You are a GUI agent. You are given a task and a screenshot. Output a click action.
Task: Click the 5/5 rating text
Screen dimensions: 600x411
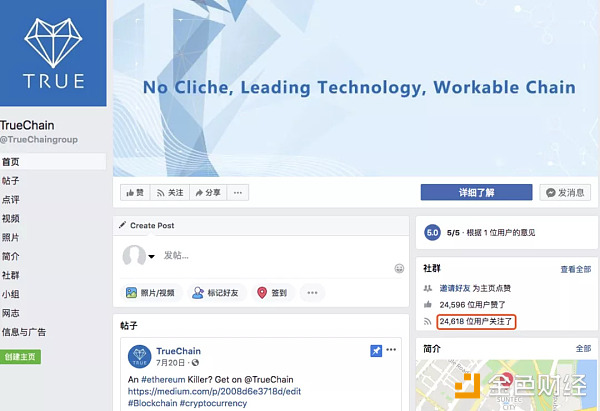[x=453, y=233]
